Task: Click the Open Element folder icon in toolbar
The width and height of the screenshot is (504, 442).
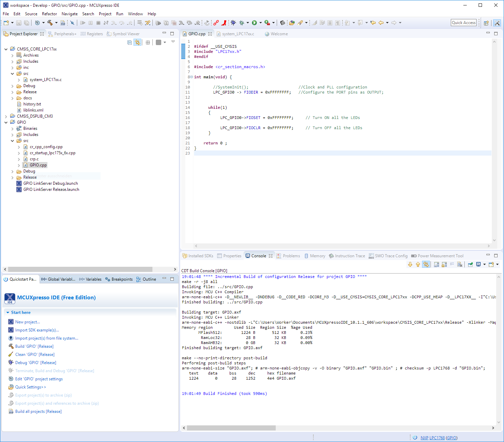Action: tap(292, 23)
